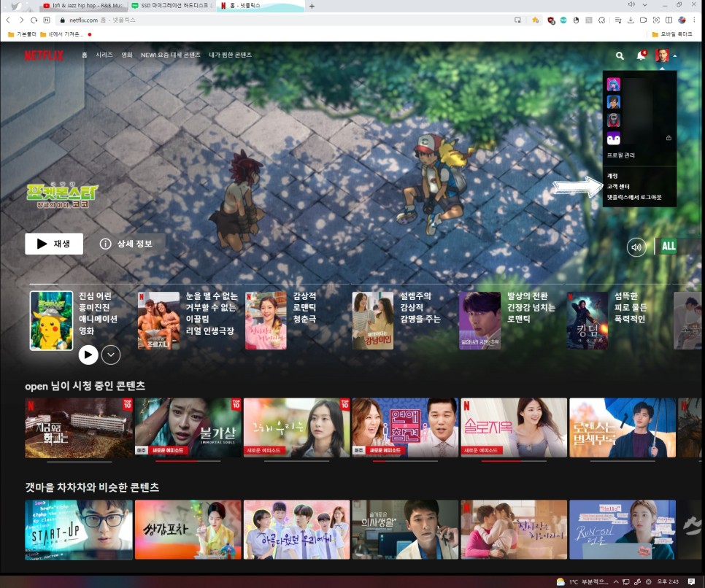Image resolution: width=705 pixels, height=588 pixels.
Task: Open the notifications bell with badge 4
Action: click(x=642, y=55)
